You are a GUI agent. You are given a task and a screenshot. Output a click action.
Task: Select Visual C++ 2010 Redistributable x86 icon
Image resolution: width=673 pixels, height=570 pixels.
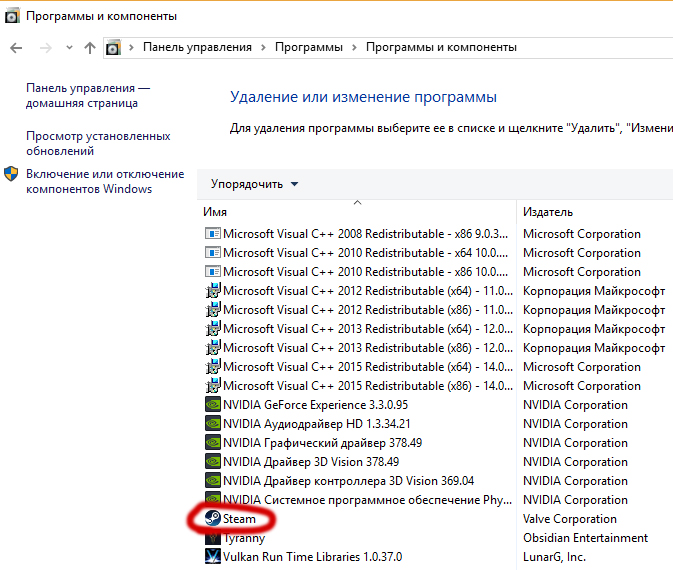[213, 271]
